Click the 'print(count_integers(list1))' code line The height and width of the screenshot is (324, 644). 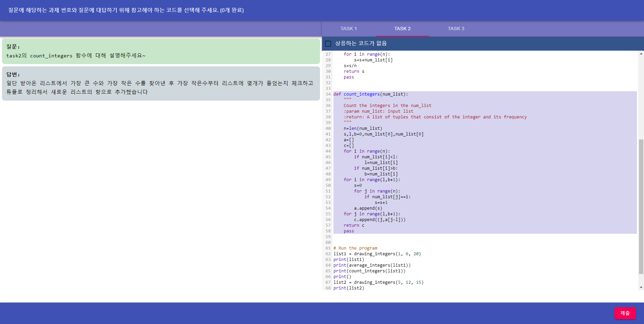click(x=369, y=271)
